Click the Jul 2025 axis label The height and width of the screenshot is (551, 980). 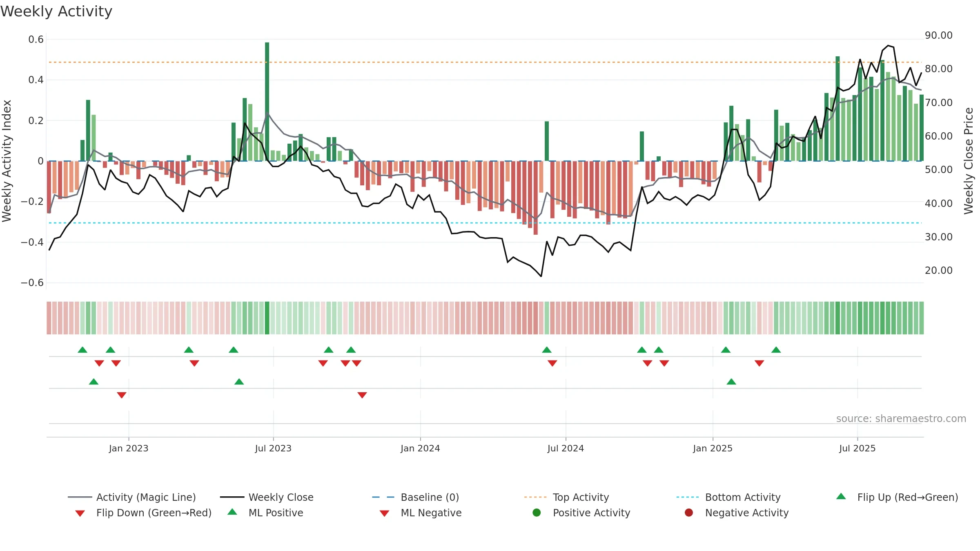tap(857, 449)
